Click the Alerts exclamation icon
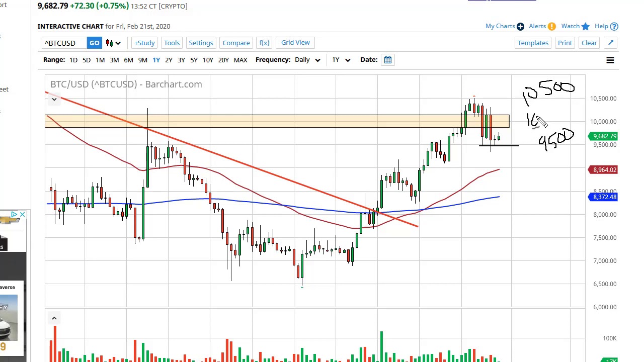 (552, 26)
